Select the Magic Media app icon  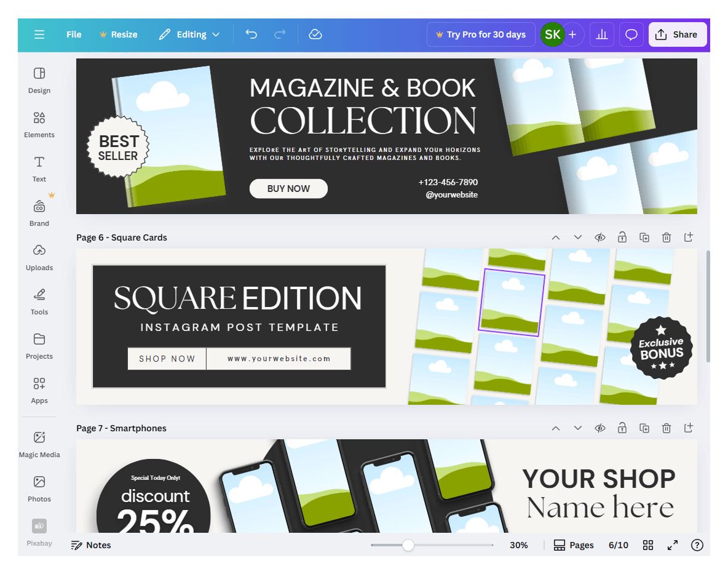(x=39, y=444)
